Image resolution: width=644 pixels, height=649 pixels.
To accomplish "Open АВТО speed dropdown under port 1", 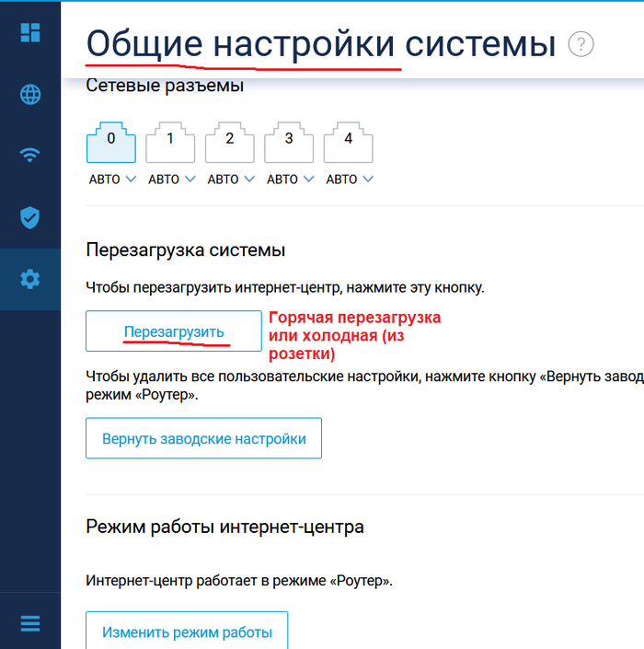I will click(172, 180).
